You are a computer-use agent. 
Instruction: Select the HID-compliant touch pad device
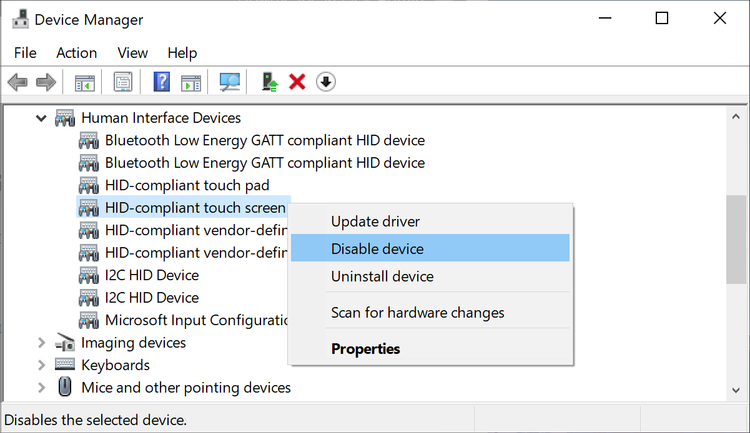(187, 185)
